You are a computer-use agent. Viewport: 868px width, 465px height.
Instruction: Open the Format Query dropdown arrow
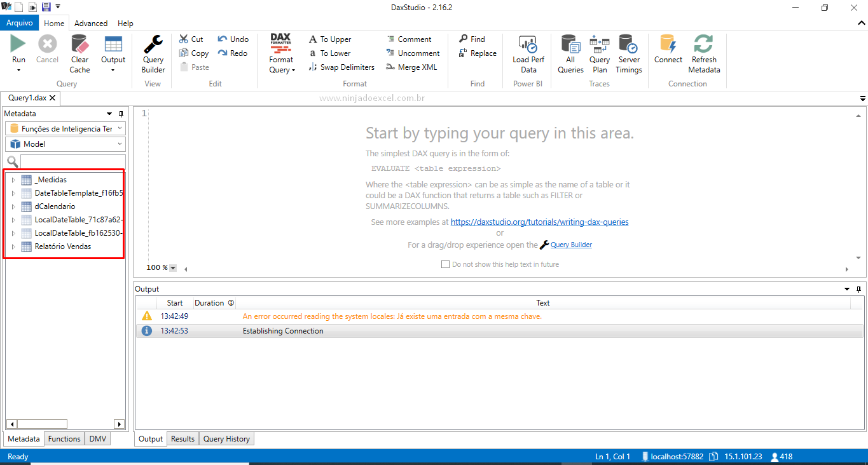pos(294,71)
